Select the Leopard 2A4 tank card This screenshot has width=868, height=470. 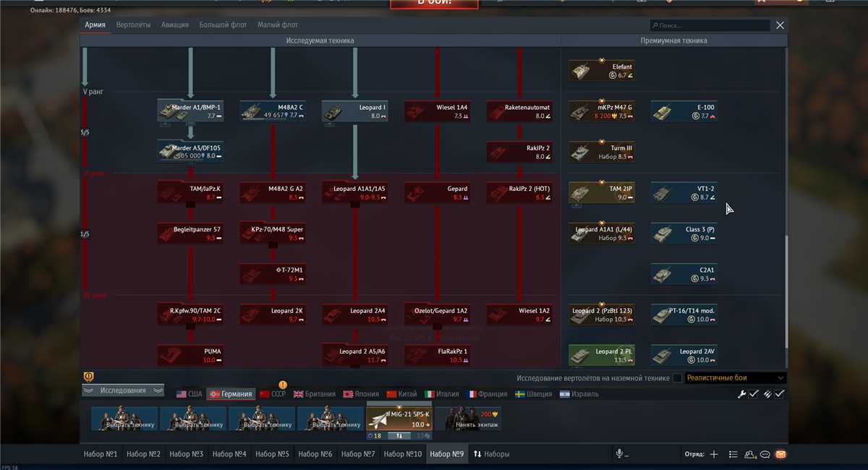coord(355,314)
